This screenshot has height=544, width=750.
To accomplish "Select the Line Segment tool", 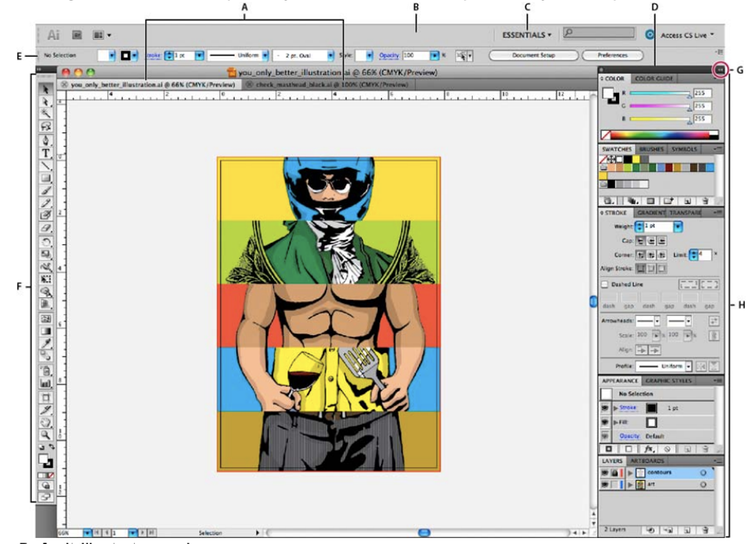I will click(46, 166).
